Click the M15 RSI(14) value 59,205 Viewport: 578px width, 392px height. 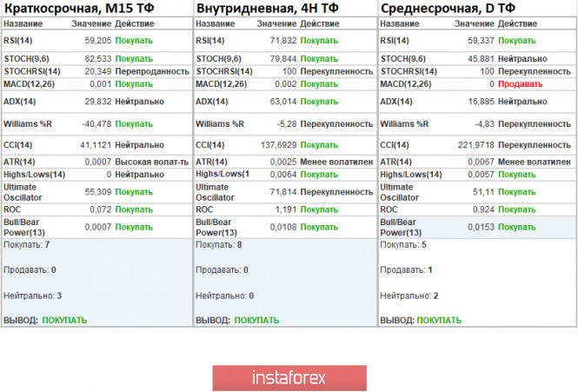tap(98, 41)
